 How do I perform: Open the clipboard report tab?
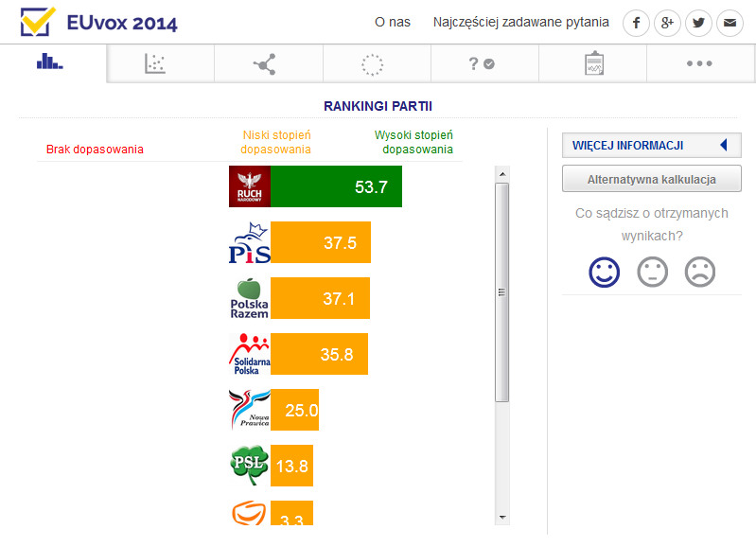[x=594, y=63]
